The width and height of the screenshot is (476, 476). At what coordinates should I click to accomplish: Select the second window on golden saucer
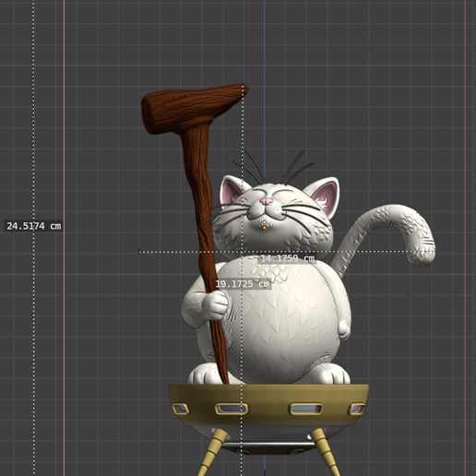point(232,409)
